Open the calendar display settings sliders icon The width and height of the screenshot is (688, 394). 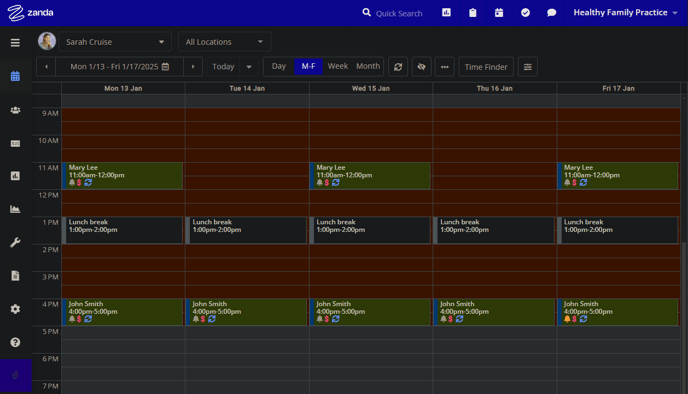[x=527, y=67]
